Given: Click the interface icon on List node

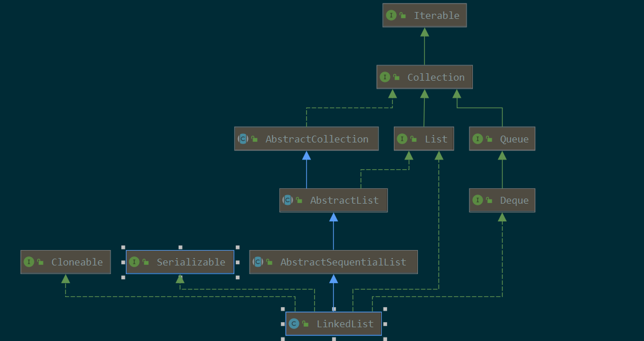Looking at the screenshot, I should (x=402, y=138).
